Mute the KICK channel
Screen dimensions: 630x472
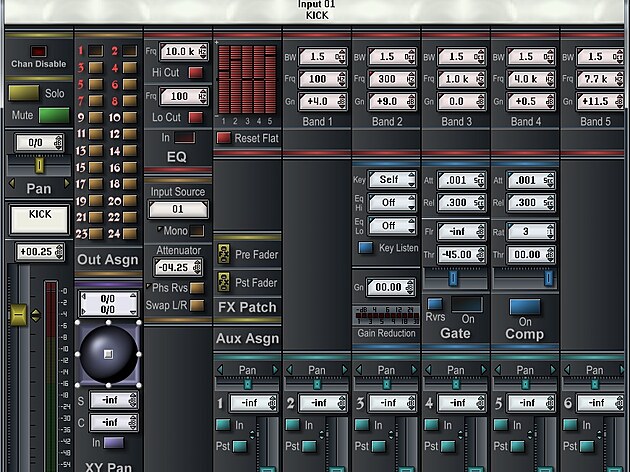click(x=54, y=115)
